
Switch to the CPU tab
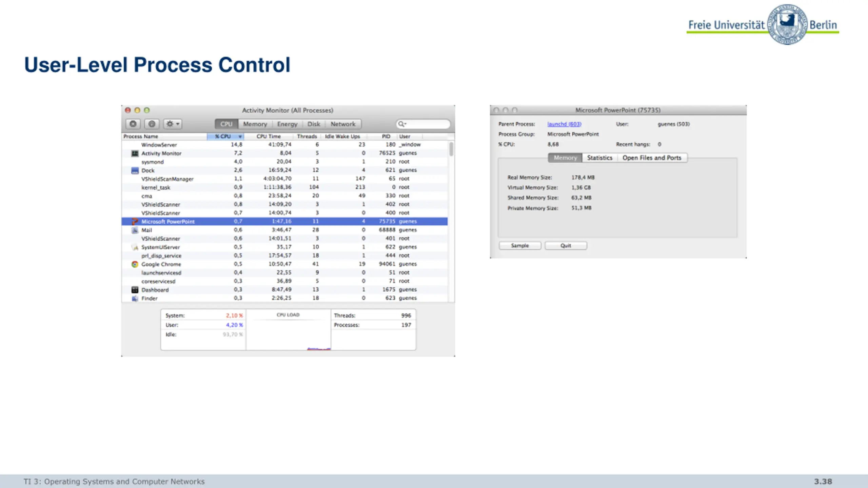[x=226, y=124]
